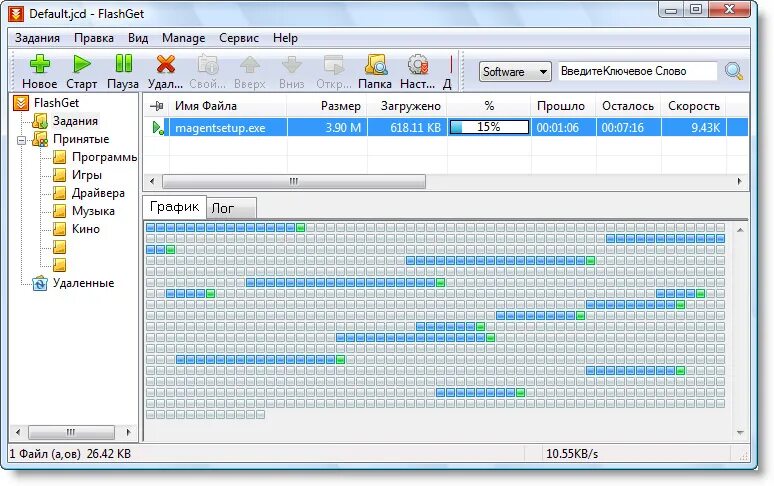Click the 3.90 M size cell
Image resolution: width=774 pixels, height=486 pixels.
327,128
